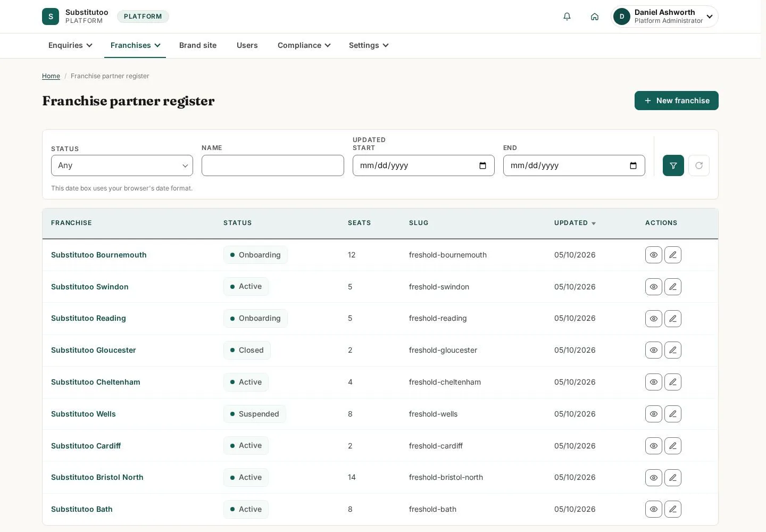766x532 pixels.
Task: Open the Status filter dropdown
Action: click(122, 165)
